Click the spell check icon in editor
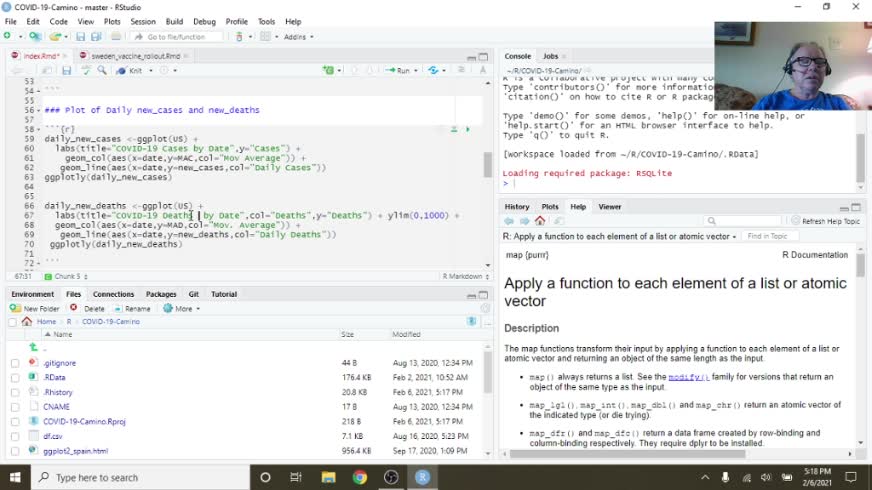872x490 pixels. click(86, 71)
